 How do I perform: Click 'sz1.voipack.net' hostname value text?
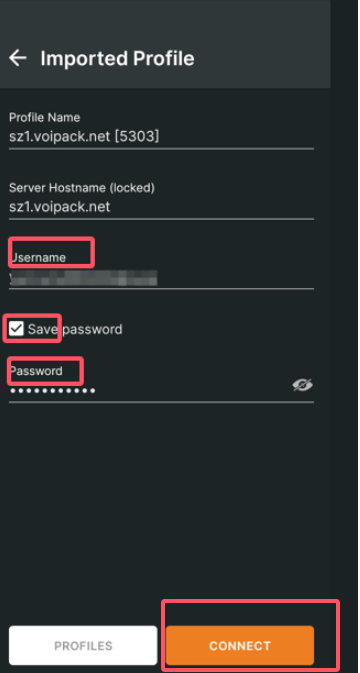coord(60,207)
